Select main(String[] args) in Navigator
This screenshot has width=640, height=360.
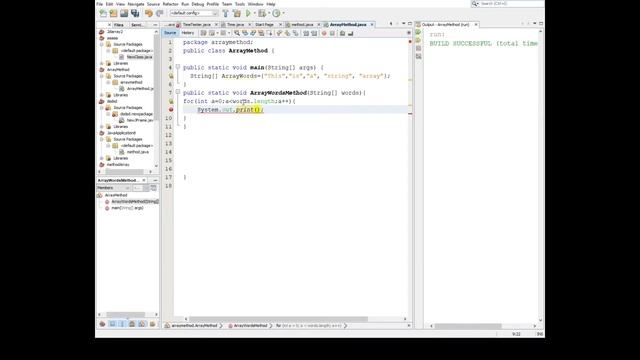point(127,208)
